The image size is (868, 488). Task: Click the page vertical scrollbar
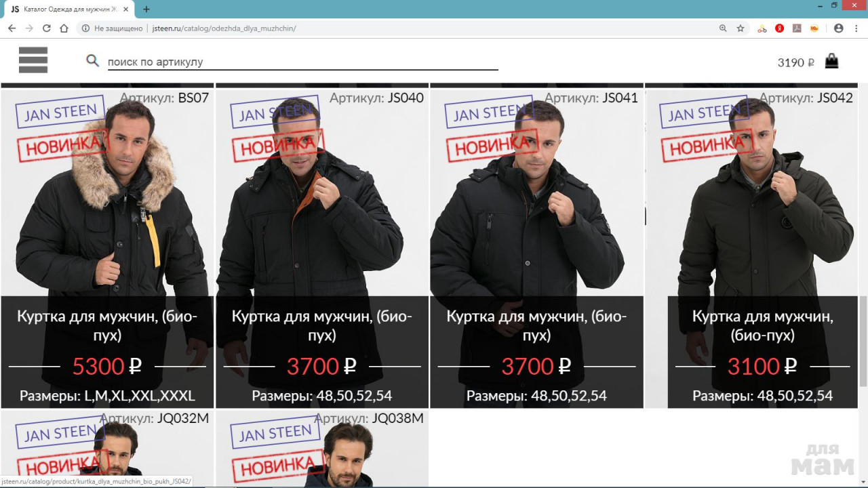coord(863,339)
